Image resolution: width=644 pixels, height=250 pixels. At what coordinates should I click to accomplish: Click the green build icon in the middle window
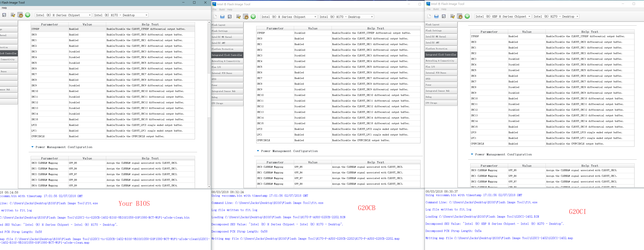point(253,17)
